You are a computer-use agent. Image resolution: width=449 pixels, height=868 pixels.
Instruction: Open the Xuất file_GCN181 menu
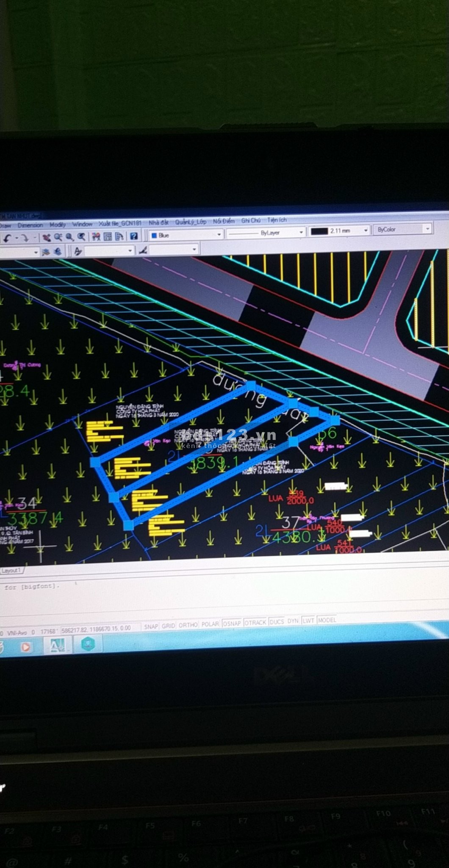[120, 223]
